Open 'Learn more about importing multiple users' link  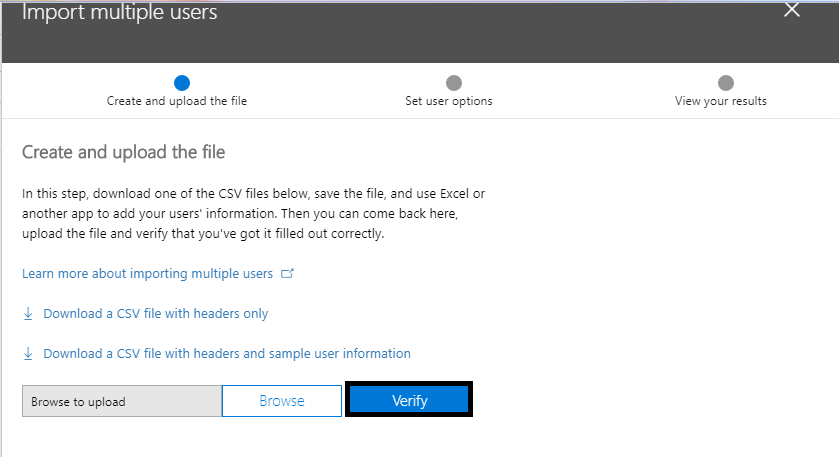pos(147,274)
